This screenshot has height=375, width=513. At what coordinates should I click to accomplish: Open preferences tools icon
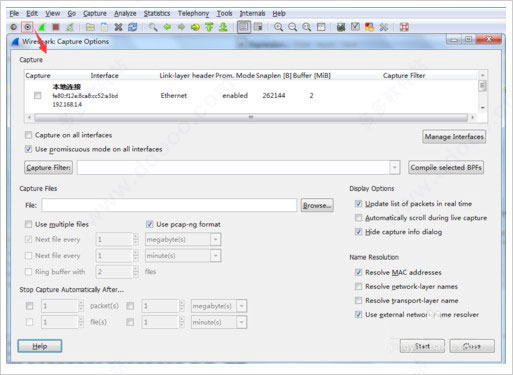[383, 27]
